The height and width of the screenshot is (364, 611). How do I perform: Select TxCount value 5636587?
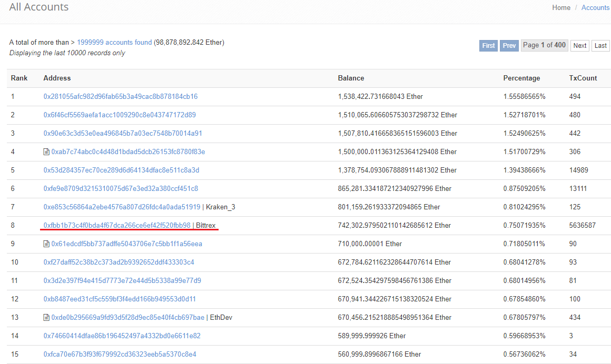[582, 226]
